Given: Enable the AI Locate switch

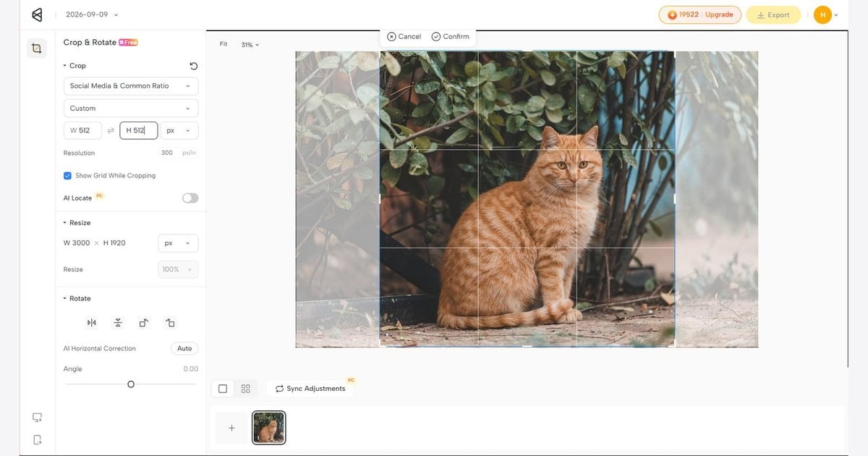Looking at the screenshot, I should pyautogui.click(x=190, y=198).
